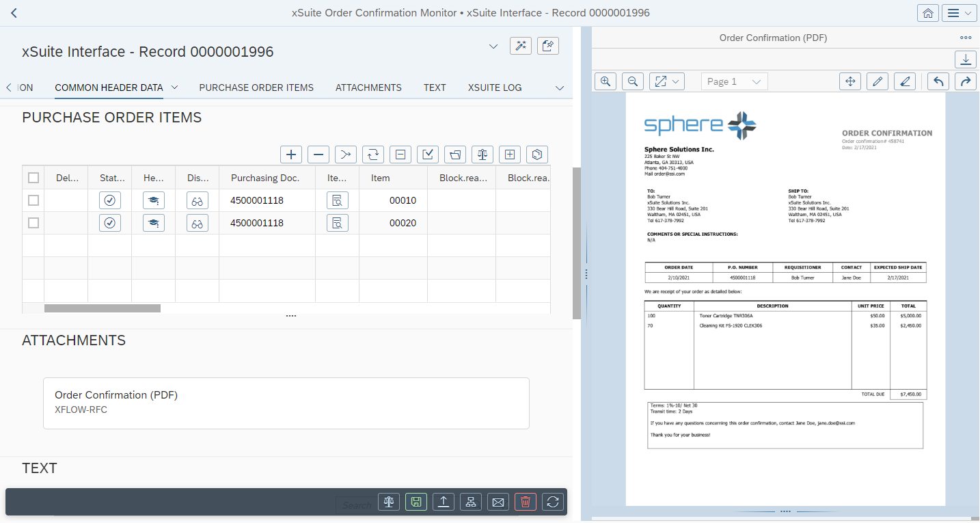Open the Order Confirmation (PDF) attachment
980x523 pixels.
pos(286,402)
